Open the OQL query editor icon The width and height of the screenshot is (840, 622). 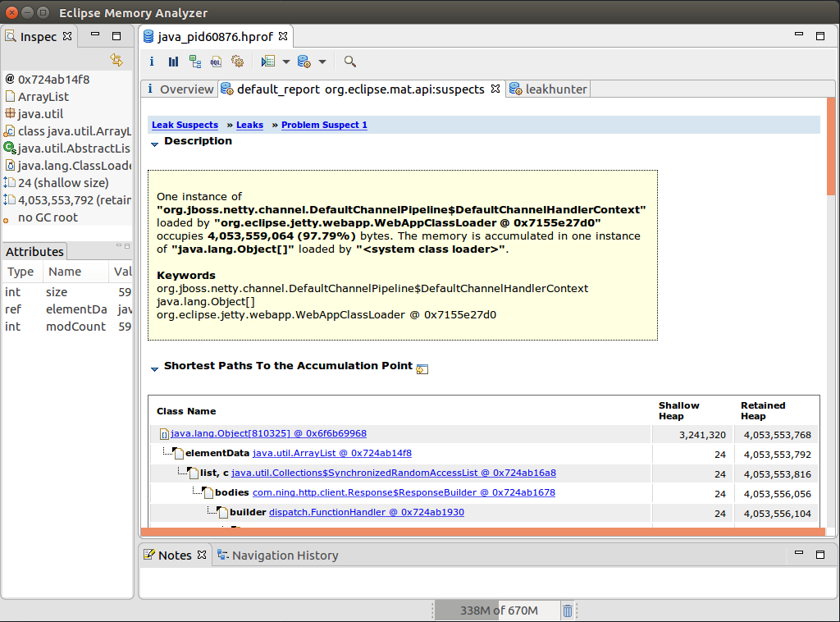(x=216, y=62)
